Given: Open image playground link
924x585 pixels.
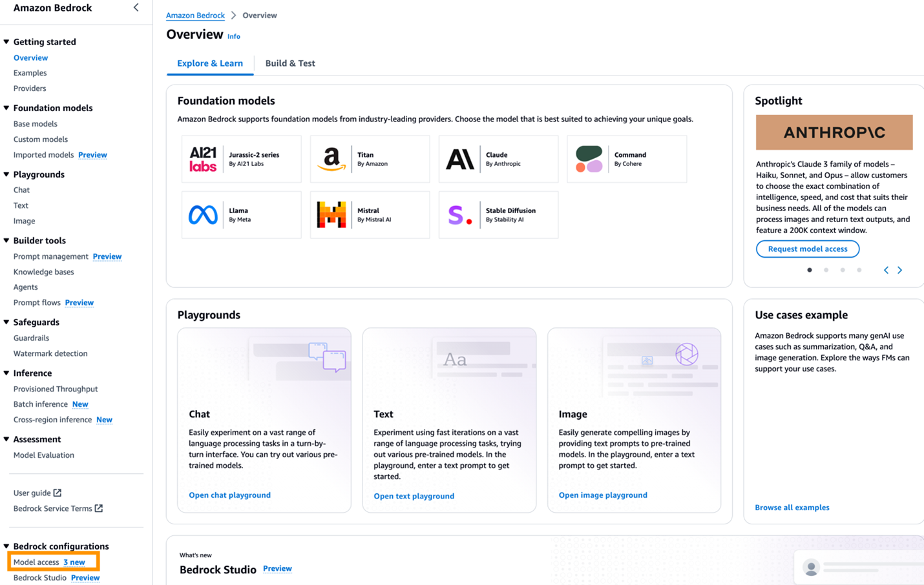Looking at the screenshot, I should pos(603,495).
